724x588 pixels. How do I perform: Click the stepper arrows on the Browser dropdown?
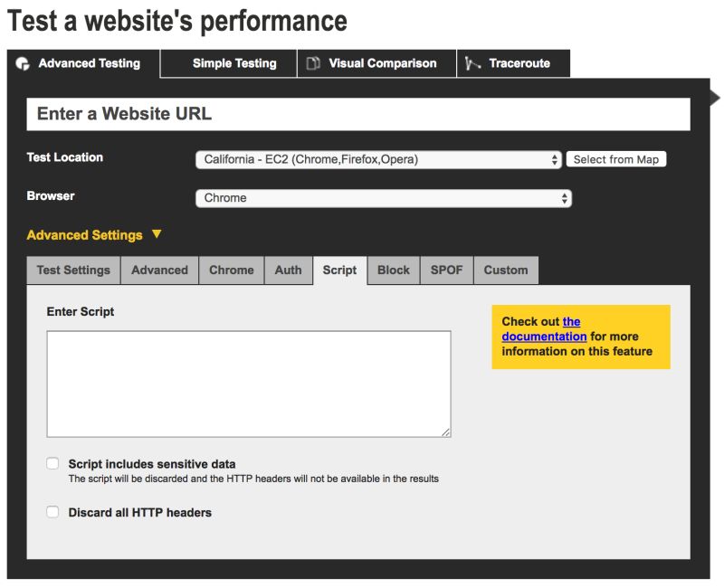point(563,198)
